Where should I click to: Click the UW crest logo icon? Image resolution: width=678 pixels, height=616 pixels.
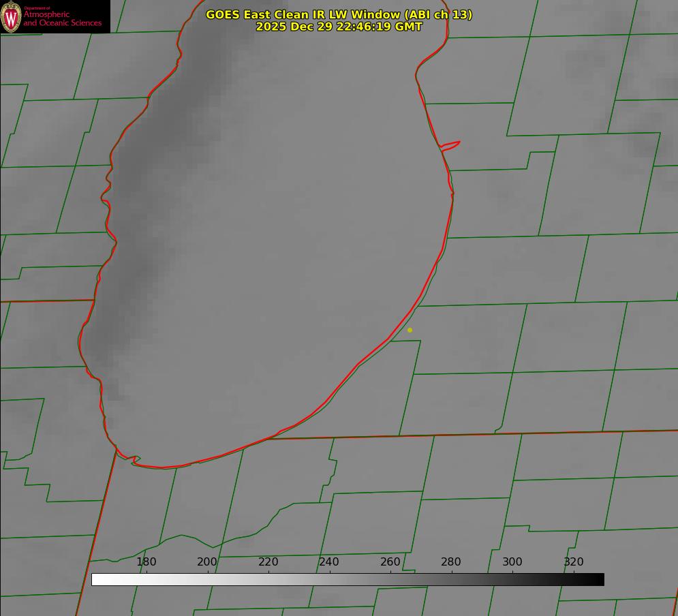click(x=11, y=16)
